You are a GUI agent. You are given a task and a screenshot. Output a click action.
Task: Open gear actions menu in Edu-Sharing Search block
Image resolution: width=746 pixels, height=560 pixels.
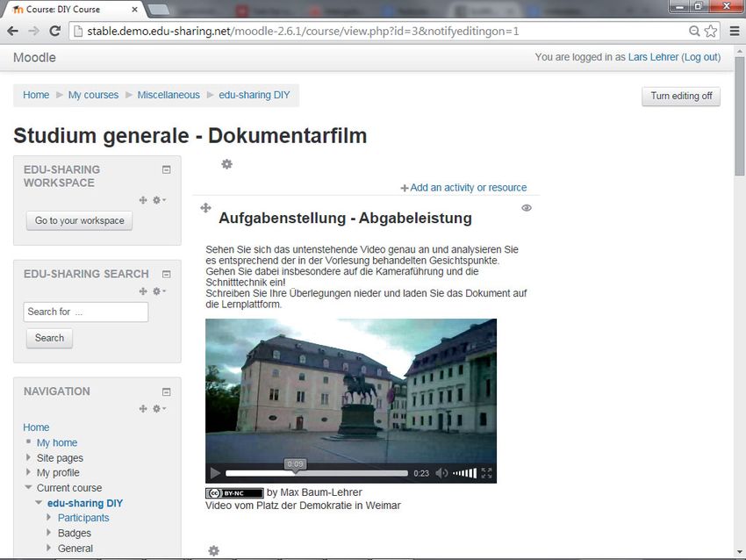pyautogui.click(x=159, y=291)
